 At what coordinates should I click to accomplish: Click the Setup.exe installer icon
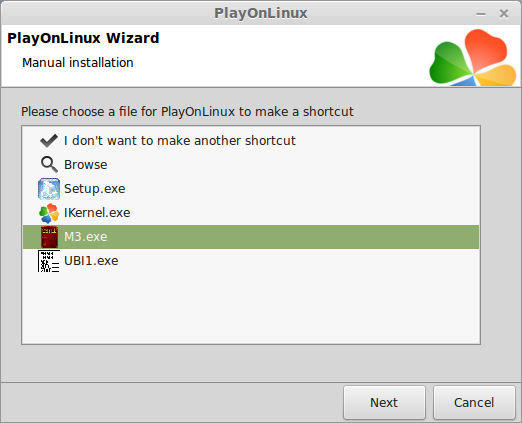coord(49,189)
